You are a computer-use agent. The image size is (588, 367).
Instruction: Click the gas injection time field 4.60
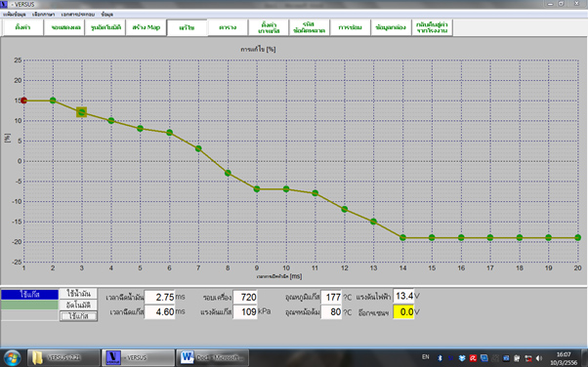click(x=160, y=312)
